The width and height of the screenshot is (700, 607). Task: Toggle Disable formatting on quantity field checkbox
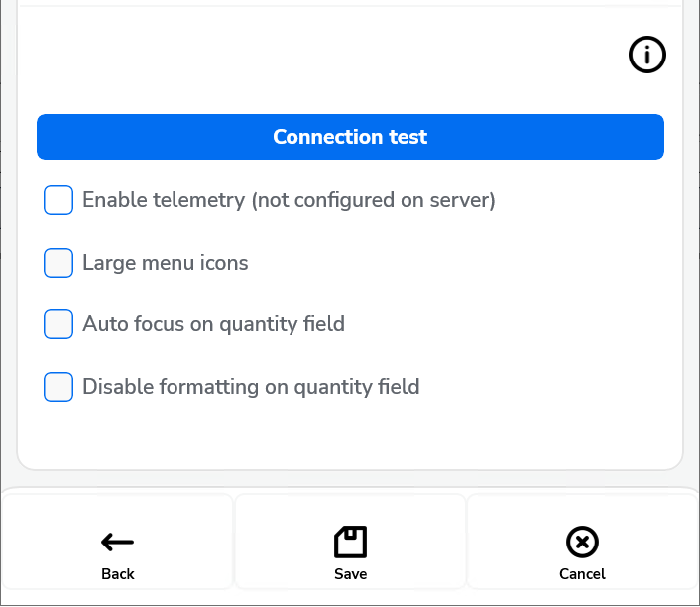click(x=58, y=387)
